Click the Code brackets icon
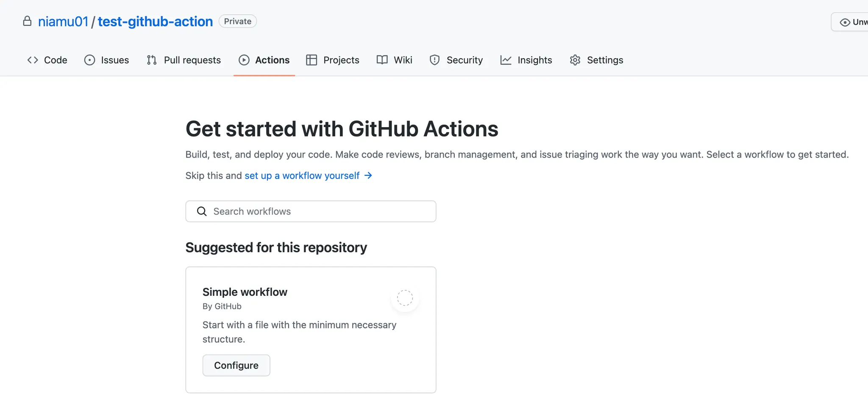868x411 pixels. point(33,60)
